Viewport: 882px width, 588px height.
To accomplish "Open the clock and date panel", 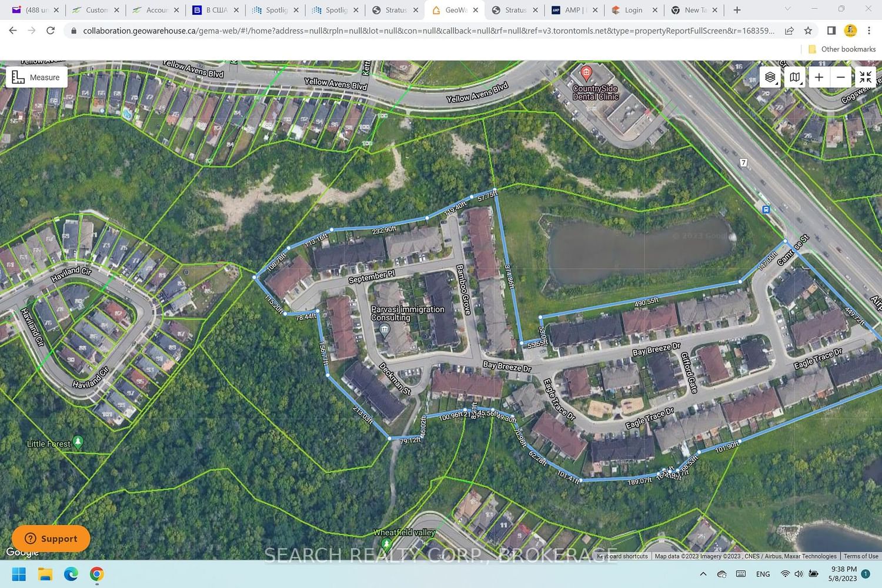I will (x=844, y=574).
